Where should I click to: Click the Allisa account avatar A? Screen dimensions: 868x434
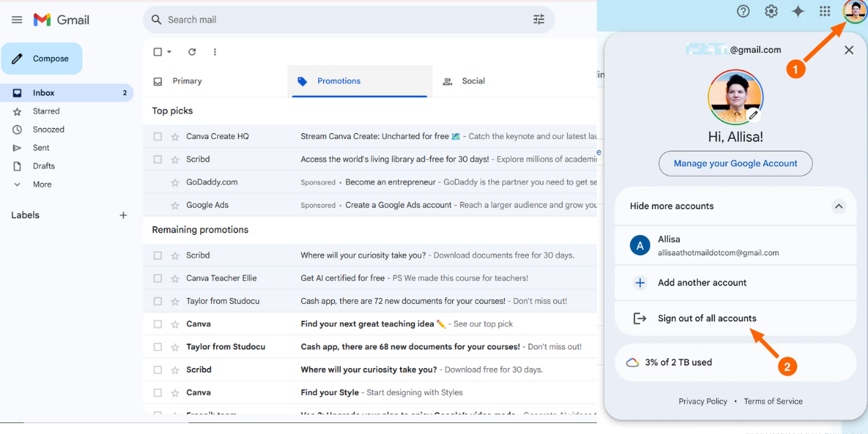639,245
